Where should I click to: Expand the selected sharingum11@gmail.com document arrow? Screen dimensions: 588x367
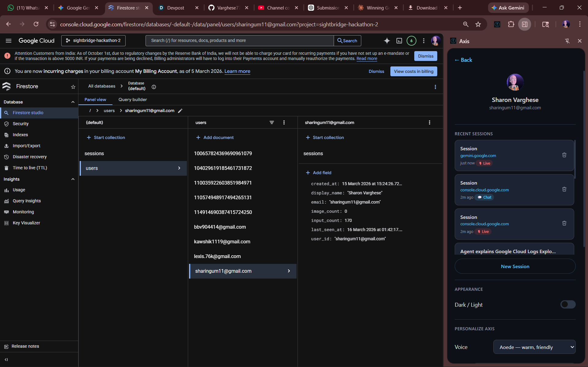(x=289, y=271)
